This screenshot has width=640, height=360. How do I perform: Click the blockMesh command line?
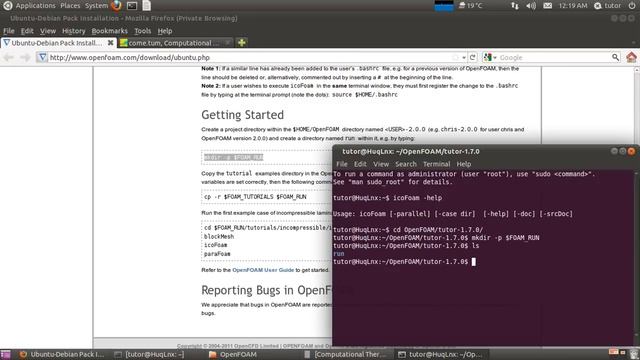(x=219, y=237)
